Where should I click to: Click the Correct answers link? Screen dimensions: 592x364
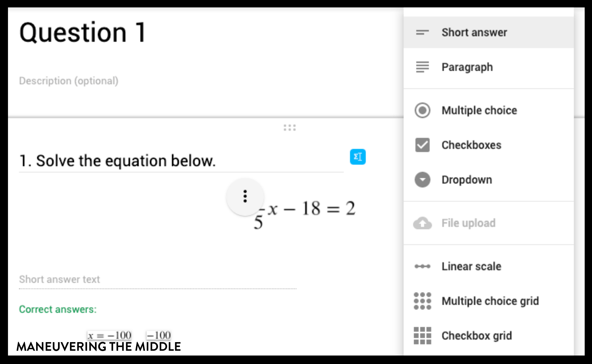[x=58, y=309]
